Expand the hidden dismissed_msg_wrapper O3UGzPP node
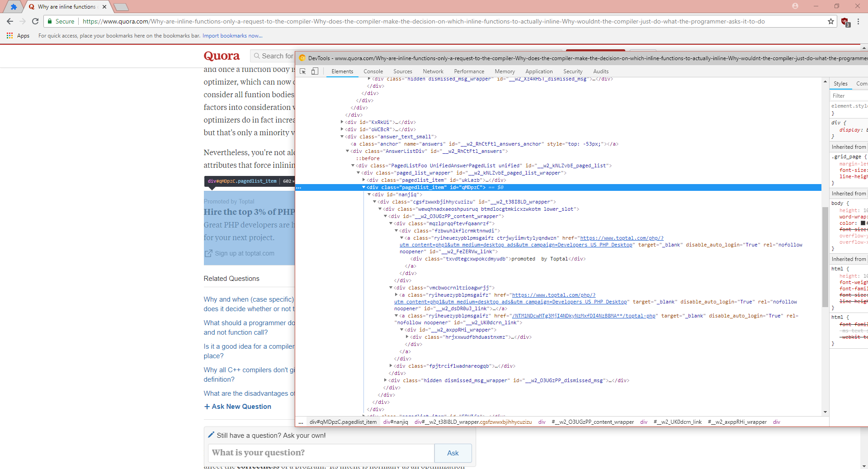 pos(385,380)
